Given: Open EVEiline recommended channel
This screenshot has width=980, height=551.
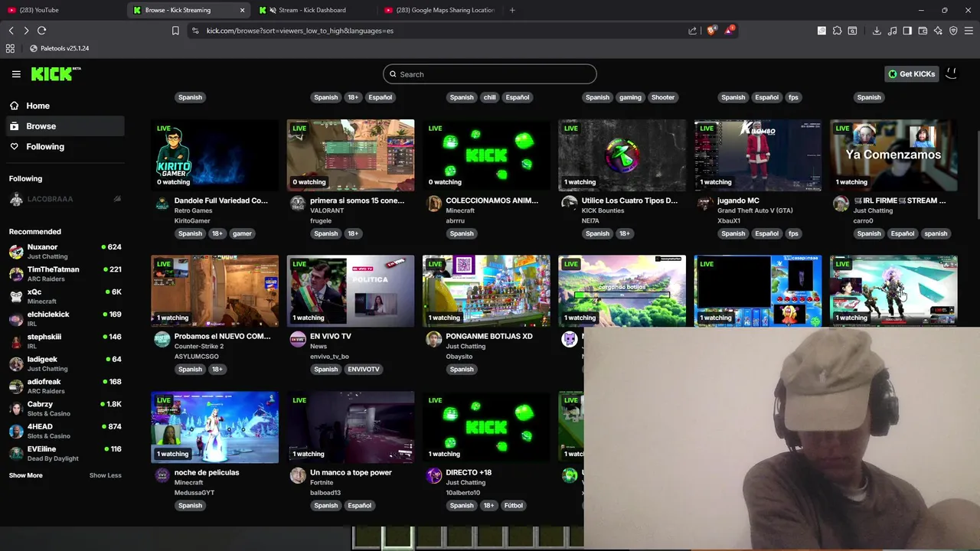Looking at the screenshot, I should (x=65, y=453).
